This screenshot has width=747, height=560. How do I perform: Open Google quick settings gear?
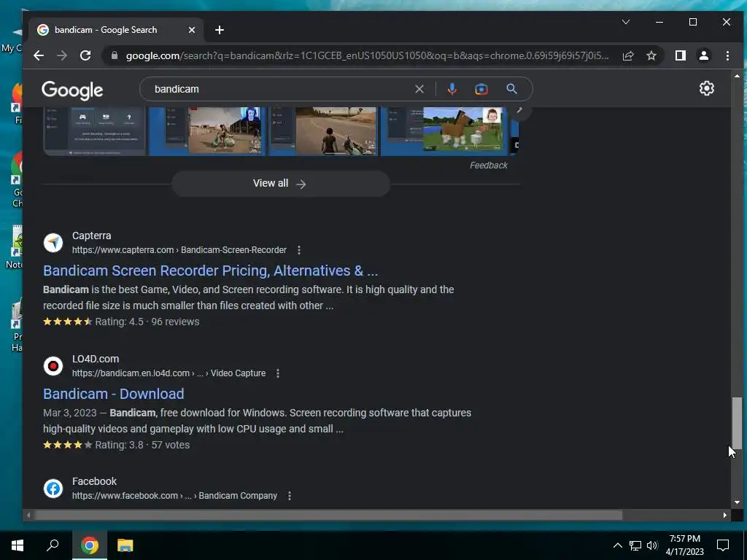pyautogui.click(x=706, y=88)
